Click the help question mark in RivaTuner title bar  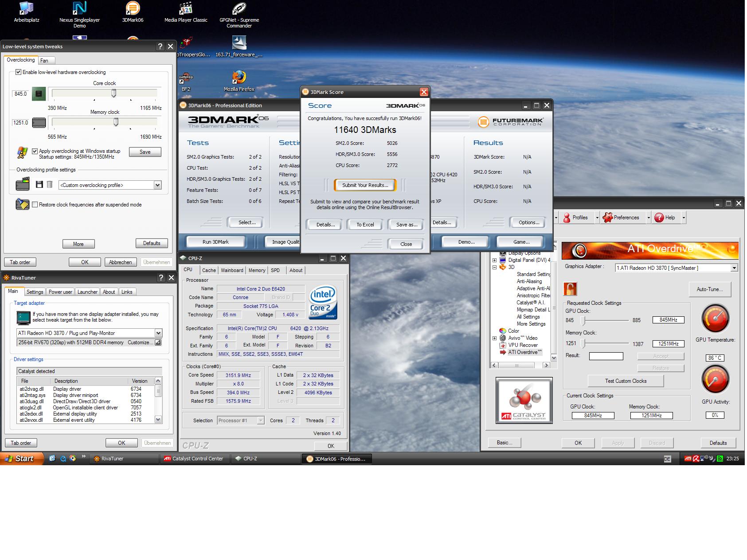coord(161,278)
